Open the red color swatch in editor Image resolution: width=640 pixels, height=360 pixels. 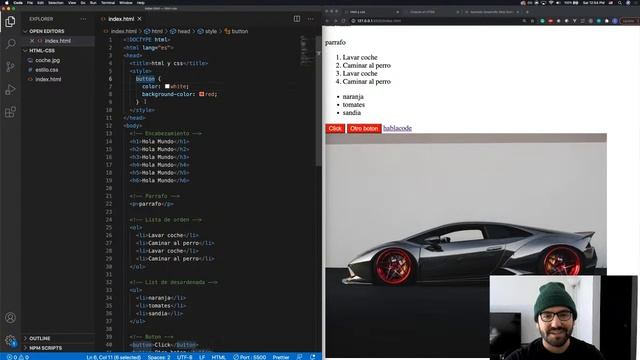[202, 94]
